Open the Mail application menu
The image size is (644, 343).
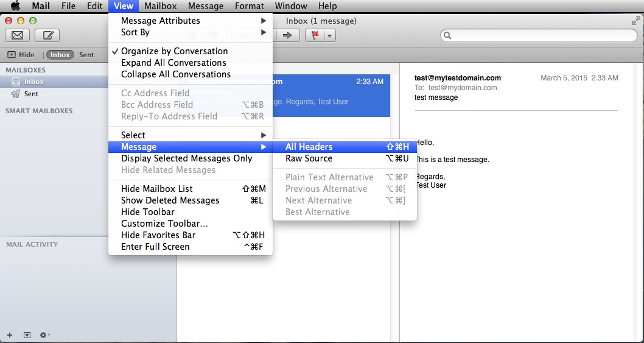pyautogui.click(x=41, y=6)
